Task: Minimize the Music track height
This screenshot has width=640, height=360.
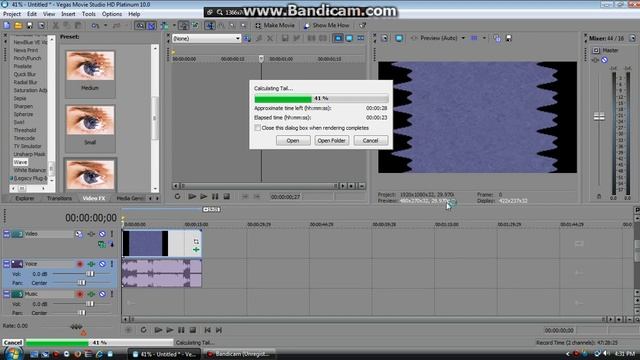Action: 7,294
